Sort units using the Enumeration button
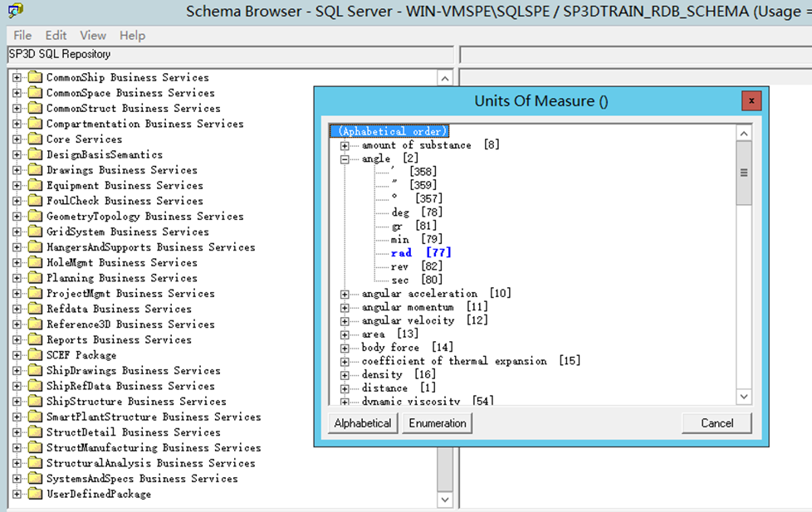812x512 pixels. pyautogui.click(x=438, y=423)
